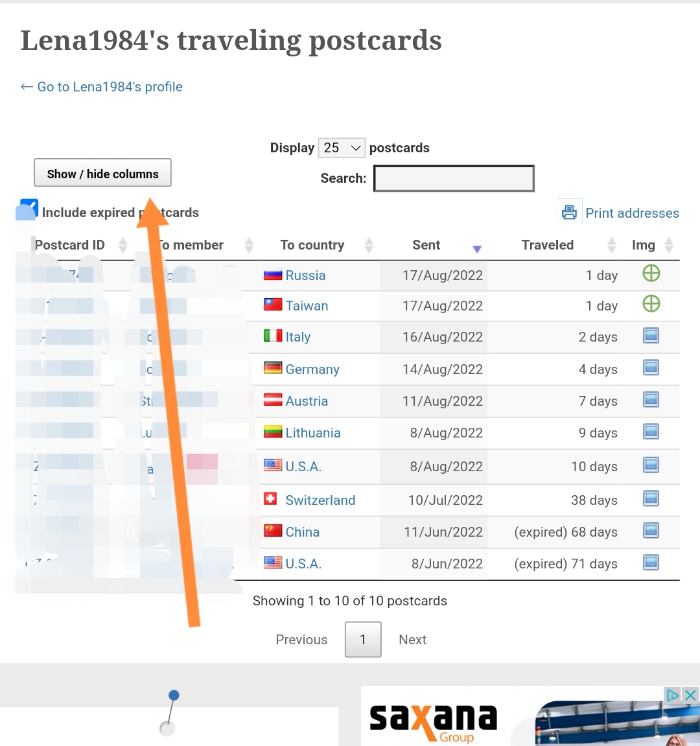Toggle the Include expired postcards checkbox
This screenshot has width=700, height=746.
[28, 210]
